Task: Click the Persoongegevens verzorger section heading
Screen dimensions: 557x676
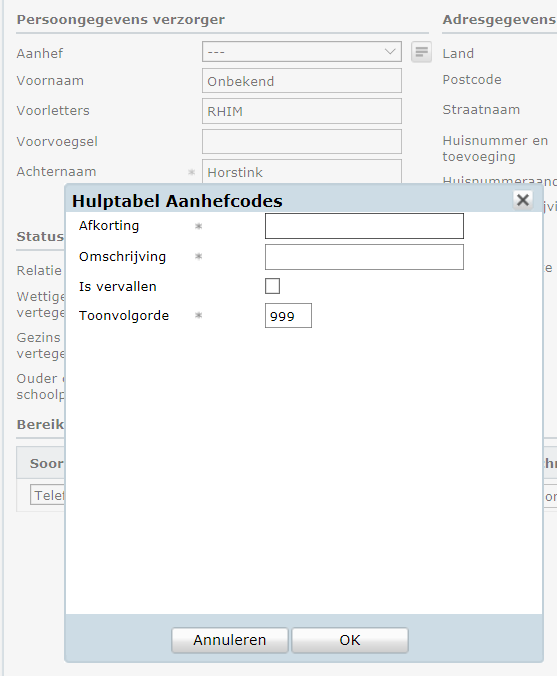Action: click(121, 20)
